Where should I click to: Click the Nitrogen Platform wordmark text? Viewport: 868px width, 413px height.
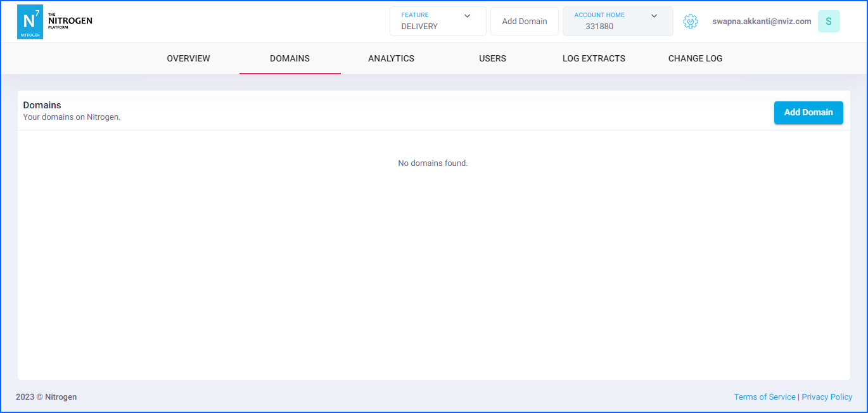click(70, 21)
